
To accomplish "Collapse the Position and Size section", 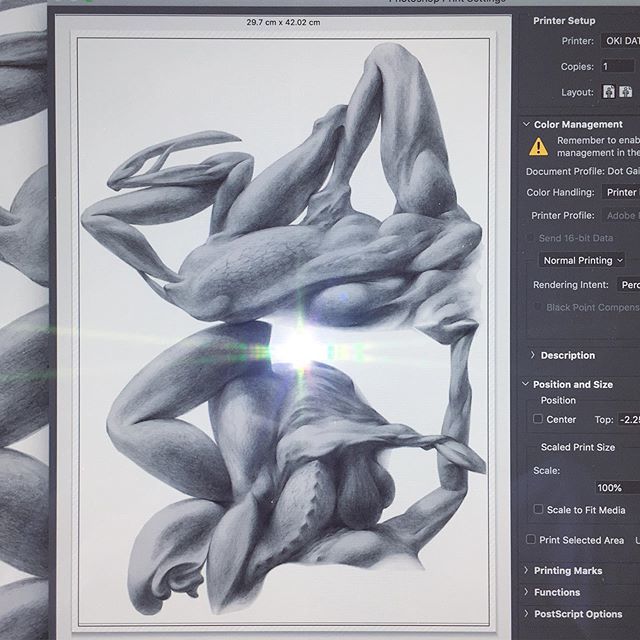I will (x=525, y=384).
